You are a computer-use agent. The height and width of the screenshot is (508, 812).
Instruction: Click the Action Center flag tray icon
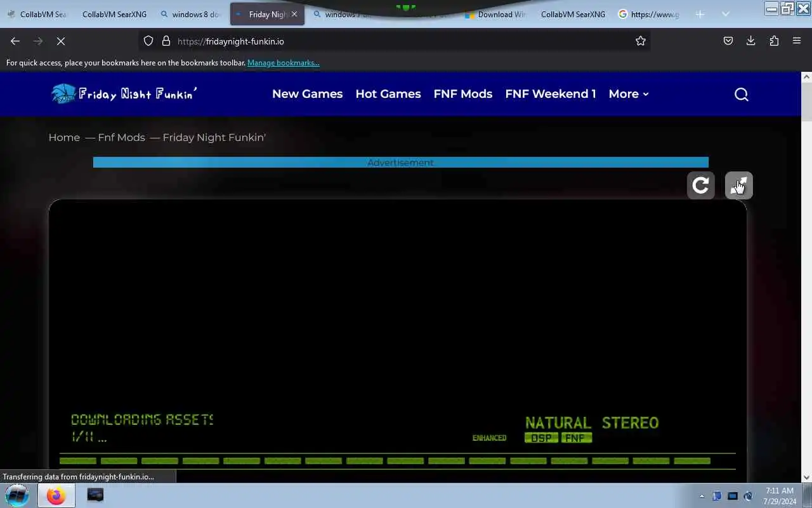(717, 496)
